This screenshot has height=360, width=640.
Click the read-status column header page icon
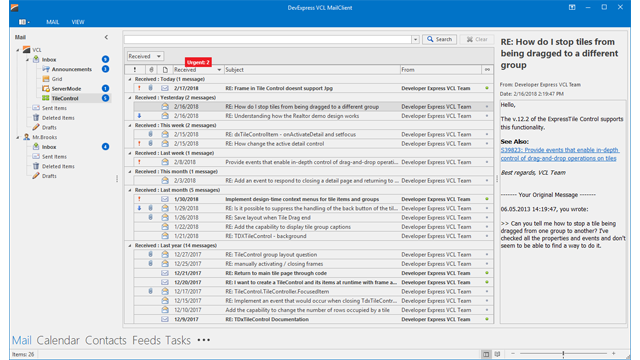pyautogui.click(x=165, y=70)
